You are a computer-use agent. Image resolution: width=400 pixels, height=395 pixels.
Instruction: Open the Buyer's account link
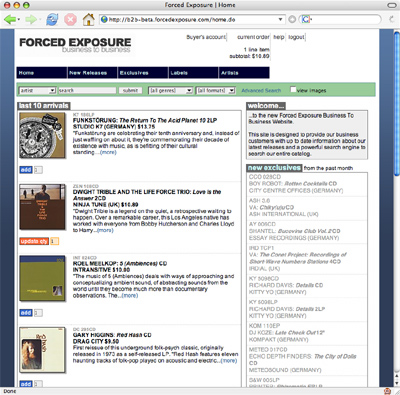coord(206,37)
